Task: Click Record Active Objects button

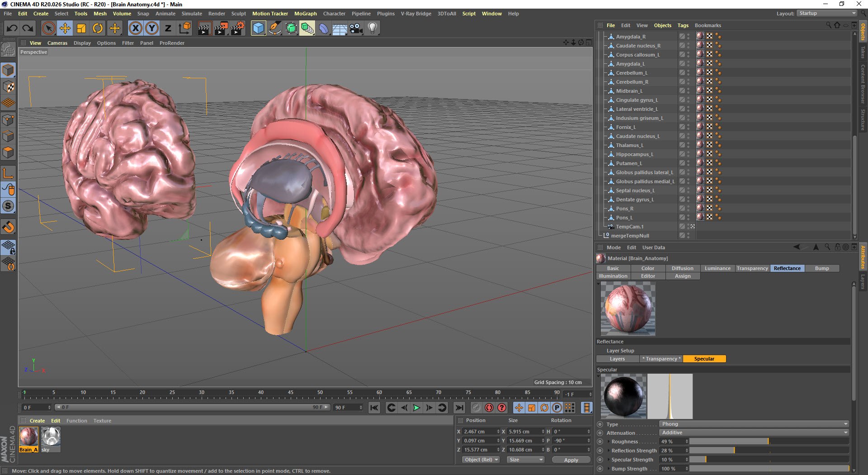Action: point(476,408)
